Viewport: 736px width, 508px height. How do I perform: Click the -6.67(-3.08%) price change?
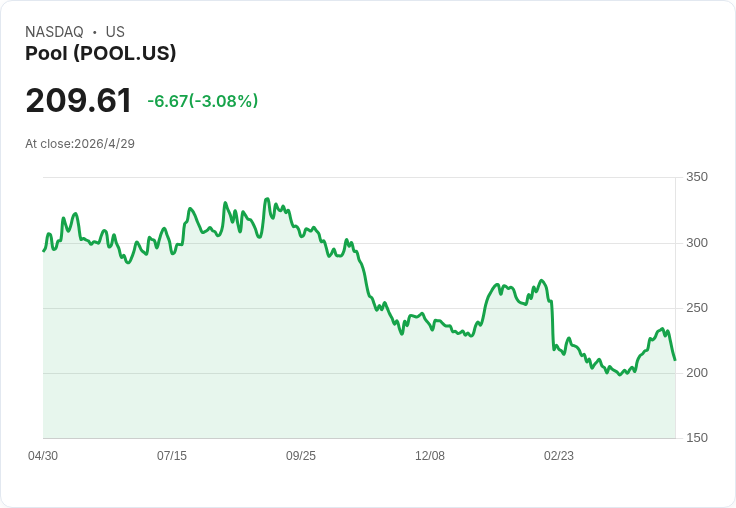click(203, 101)
